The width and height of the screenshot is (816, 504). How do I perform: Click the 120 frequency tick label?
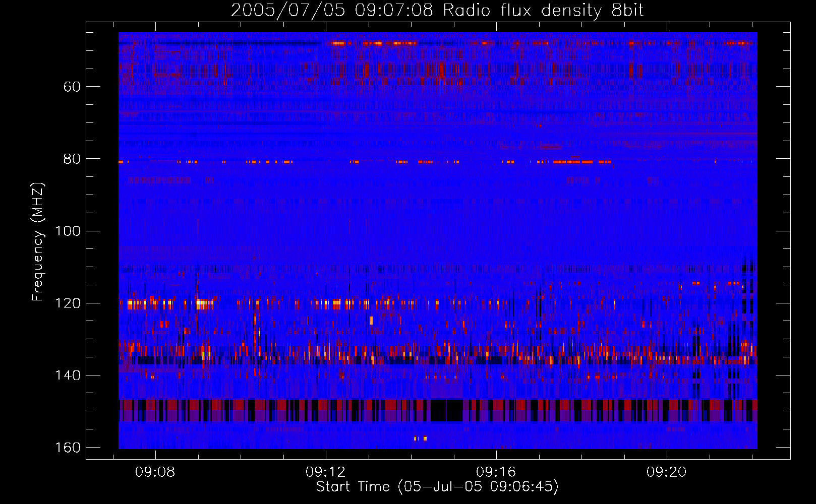click(68, 303)
